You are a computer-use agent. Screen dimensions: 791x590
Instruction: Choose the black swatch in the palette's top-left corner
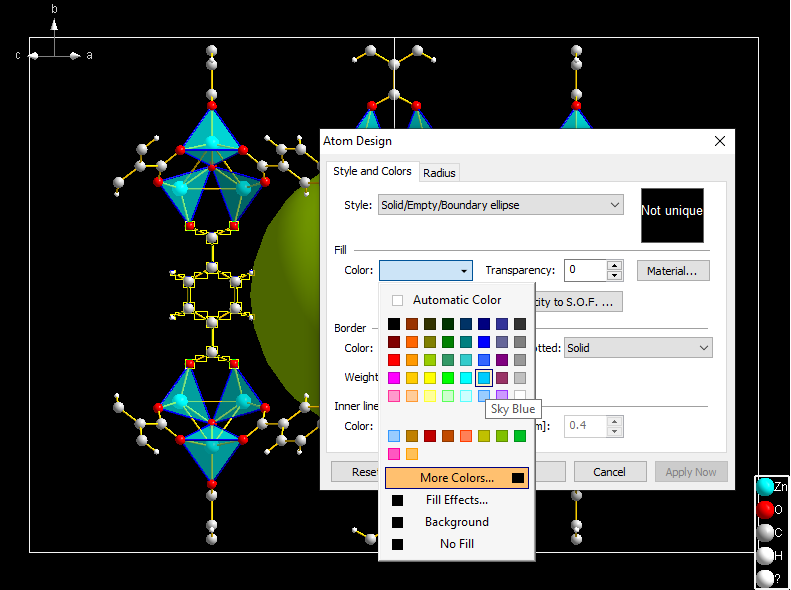pos(394,324)
